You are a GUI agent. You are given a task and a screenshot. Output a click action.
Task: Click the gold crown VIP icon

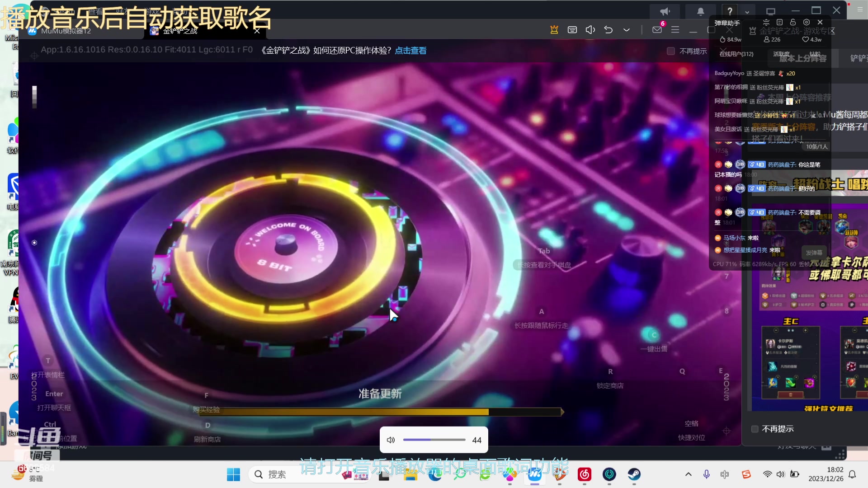[554, 30]
